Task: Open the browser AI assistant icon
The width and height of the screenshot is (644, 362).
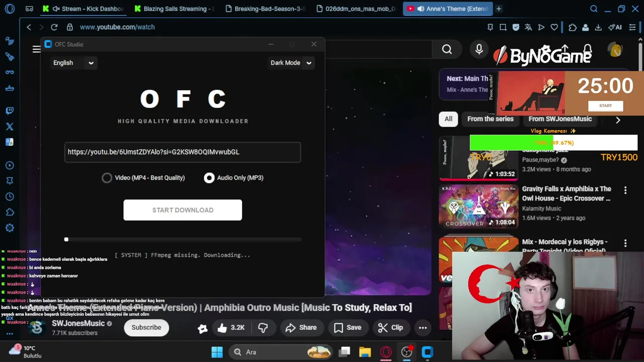Action: [615, 27]
